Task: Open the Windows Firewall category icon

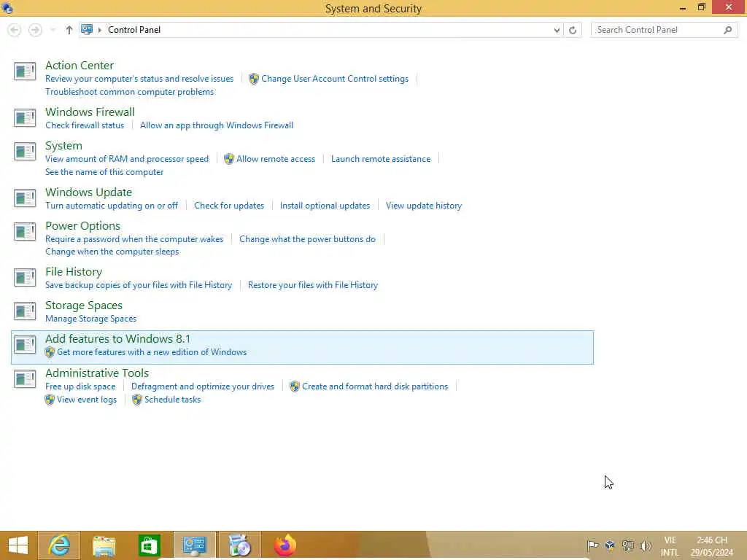Action: tap(25, 117)
